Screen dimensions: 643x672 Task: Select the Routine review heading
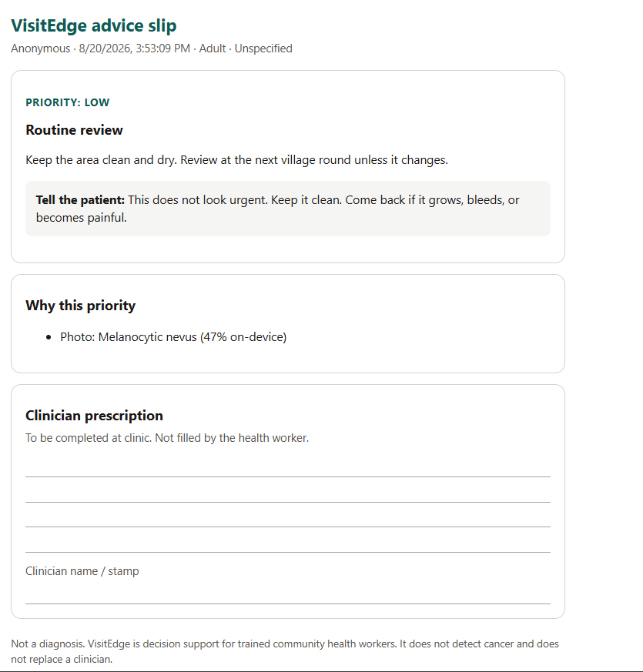(74, 130)
